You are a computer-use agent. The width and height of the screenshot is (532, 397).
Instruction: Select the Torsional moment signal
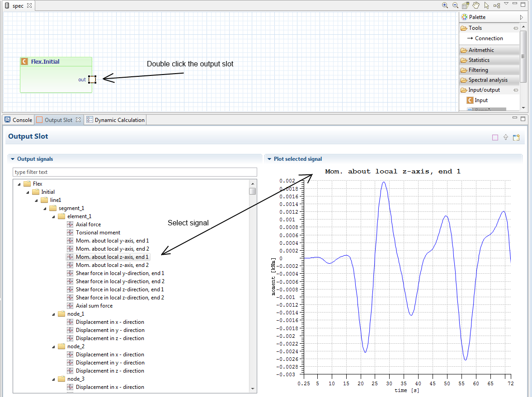pos(98,233)
